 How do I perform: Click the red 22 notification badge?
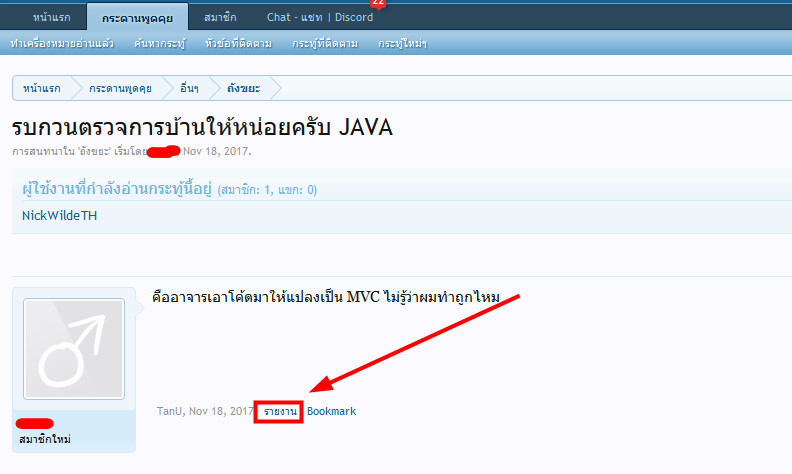pos(377,3)
